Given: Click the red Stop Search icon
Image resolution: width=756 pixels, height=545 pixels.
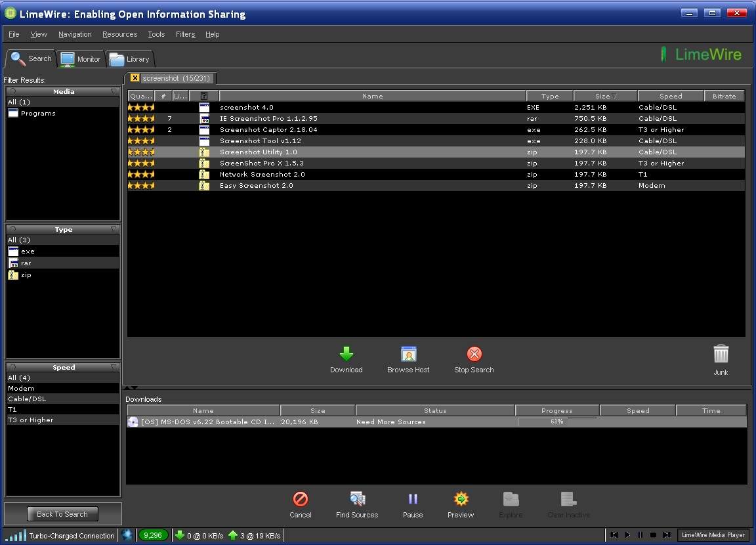Looking at the screenshot, I should coord(474,355).
